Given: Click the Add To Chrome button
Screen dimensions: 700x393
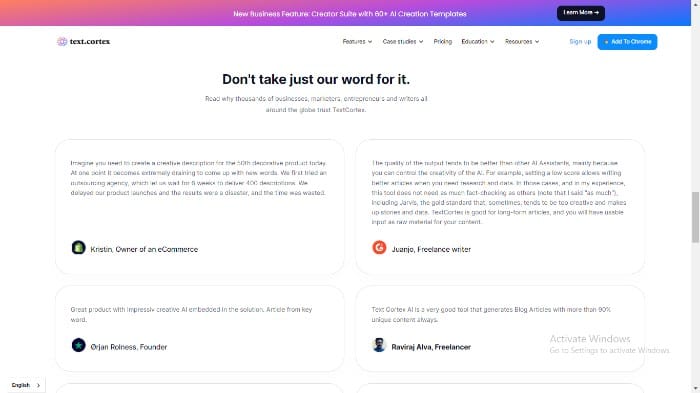Looking at the screenshot, I should tap(627, 42).
